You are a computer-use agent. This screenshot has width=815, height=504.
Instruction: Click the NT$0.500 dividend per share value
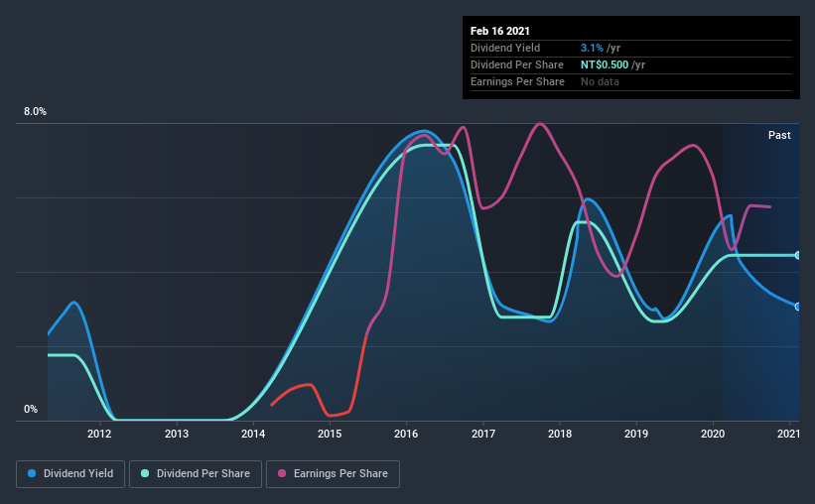605,64
